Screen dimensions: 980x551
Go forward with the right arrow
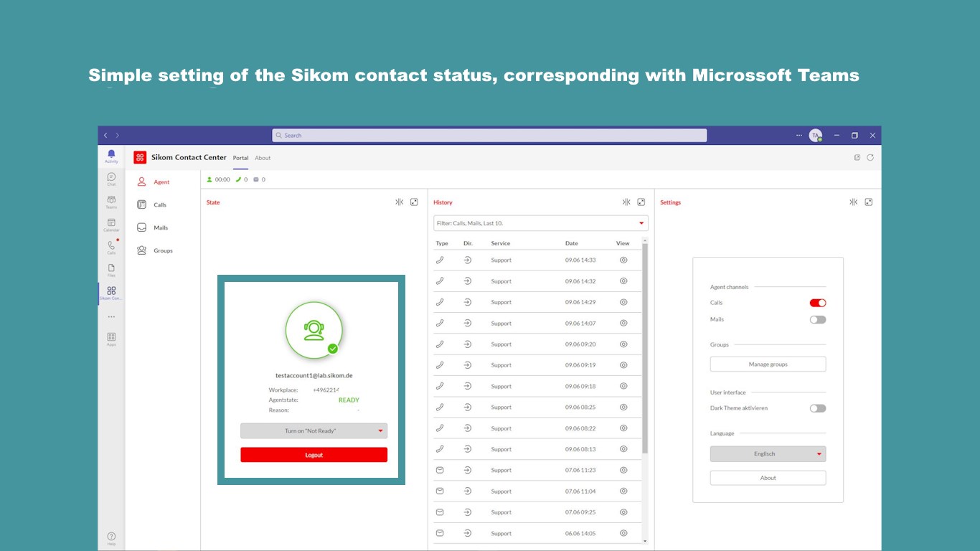pyautogui.click(x=118, y=135)
